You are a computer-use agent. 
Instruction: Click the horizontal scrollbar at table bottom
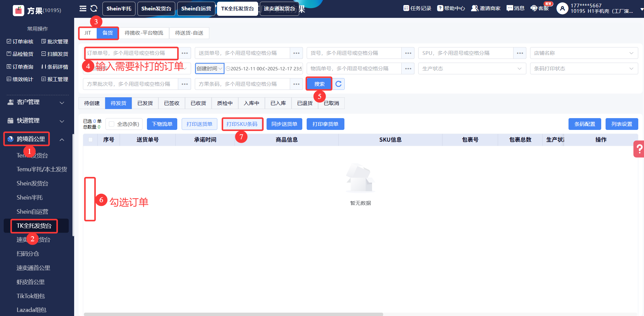tap(233, 314)
